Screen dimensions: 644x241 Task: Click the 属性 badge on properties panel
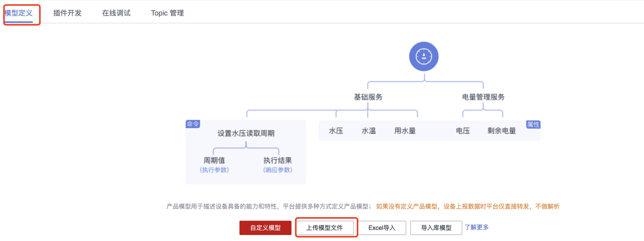pyautogui.click(x=533, y=124)
